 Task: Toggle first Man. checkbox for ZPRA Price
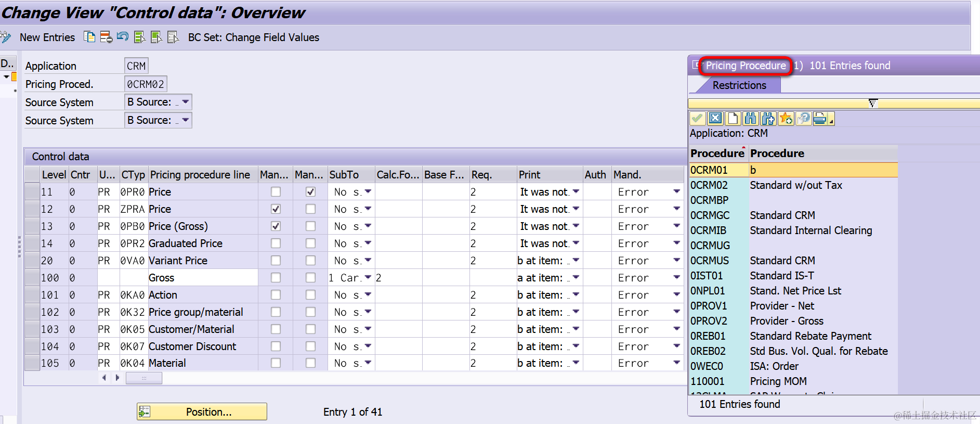[276, 209]
